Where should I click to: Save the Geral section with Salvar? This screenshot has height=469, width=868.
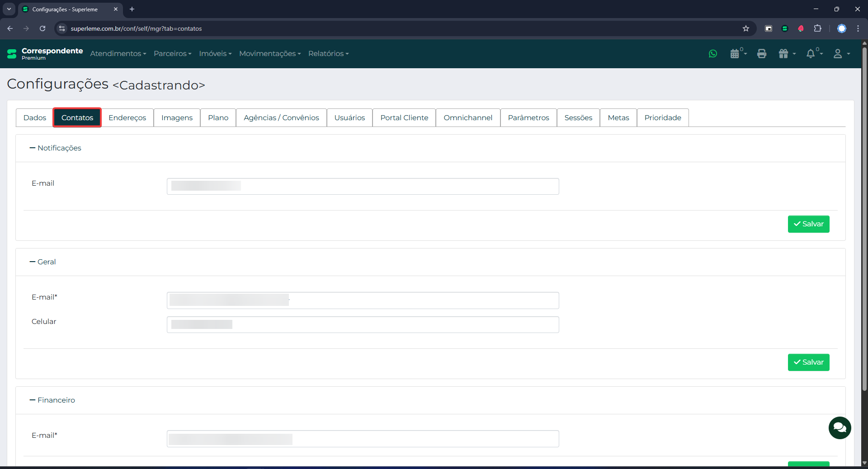(x=808, y=362)
